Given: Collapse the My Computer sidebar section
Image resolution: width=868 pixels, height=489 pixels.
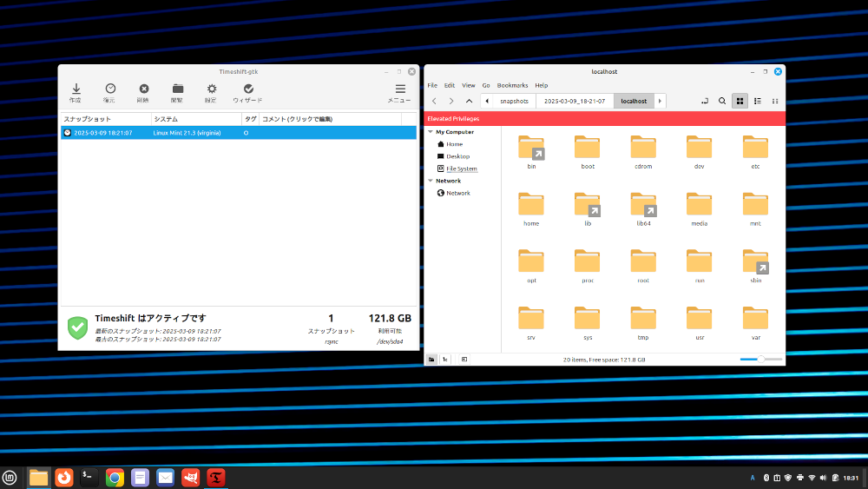Looking at the screenshot, I should pyautogui.click(x=431, y=132).
